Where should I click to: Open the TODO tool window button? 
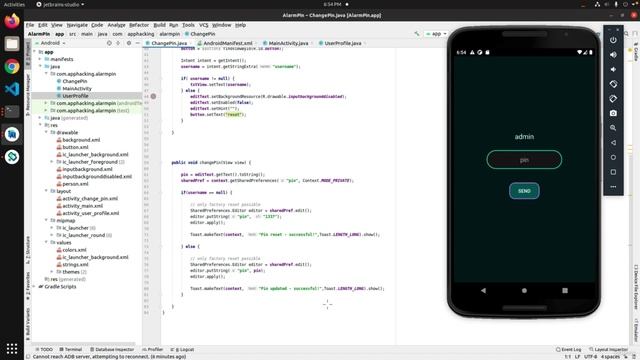tap(44, 349)
